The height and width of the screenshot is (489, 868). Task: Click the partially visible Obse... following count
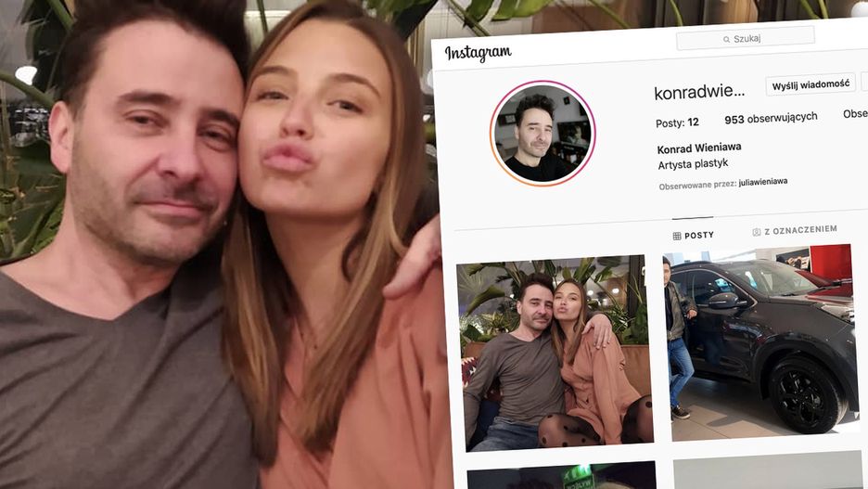pos(855,113)
